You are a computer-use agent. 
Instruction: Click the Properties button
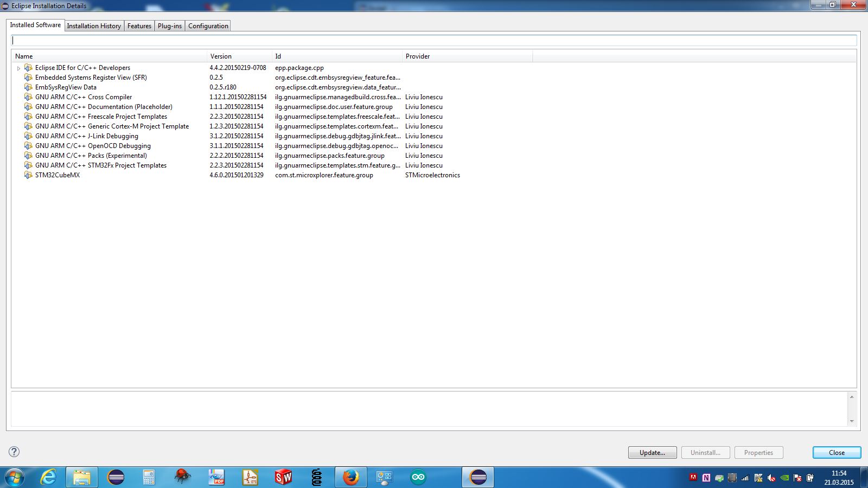click(x=758, y=453)
